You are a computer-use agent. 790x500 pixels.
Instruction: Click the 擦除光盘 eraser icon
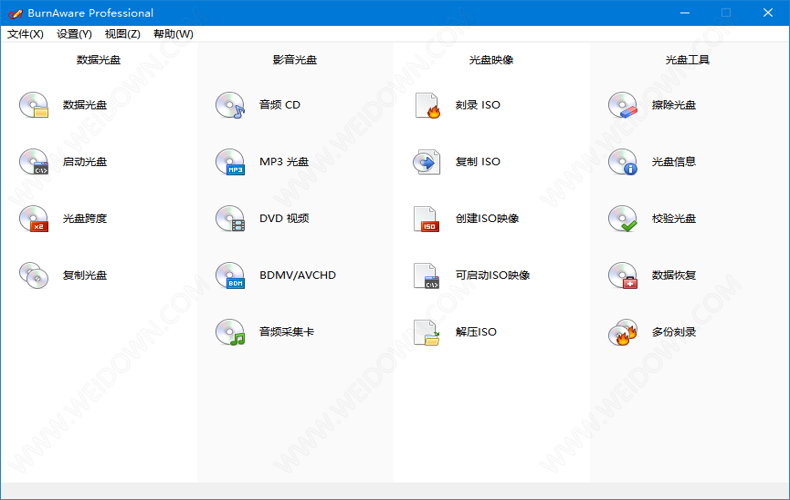[x=623, y=105]
